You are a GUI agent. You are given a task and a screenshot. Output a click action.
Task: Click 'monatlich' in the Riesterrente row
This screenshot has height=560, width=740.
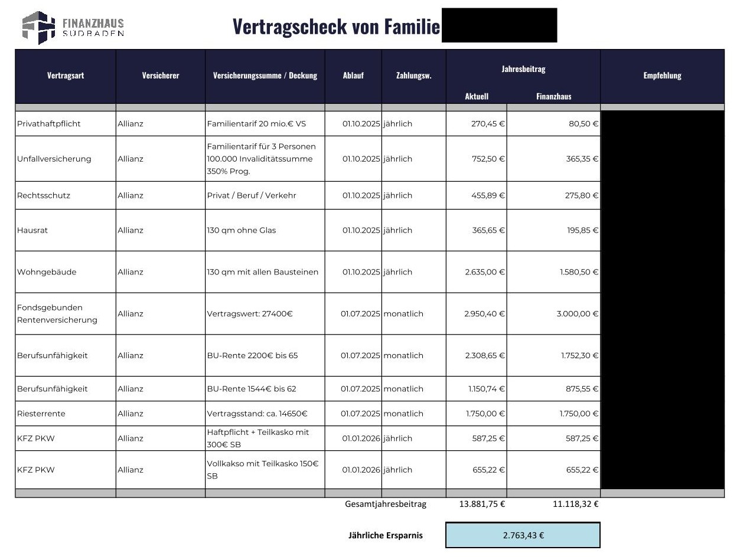tap(403, 414)
